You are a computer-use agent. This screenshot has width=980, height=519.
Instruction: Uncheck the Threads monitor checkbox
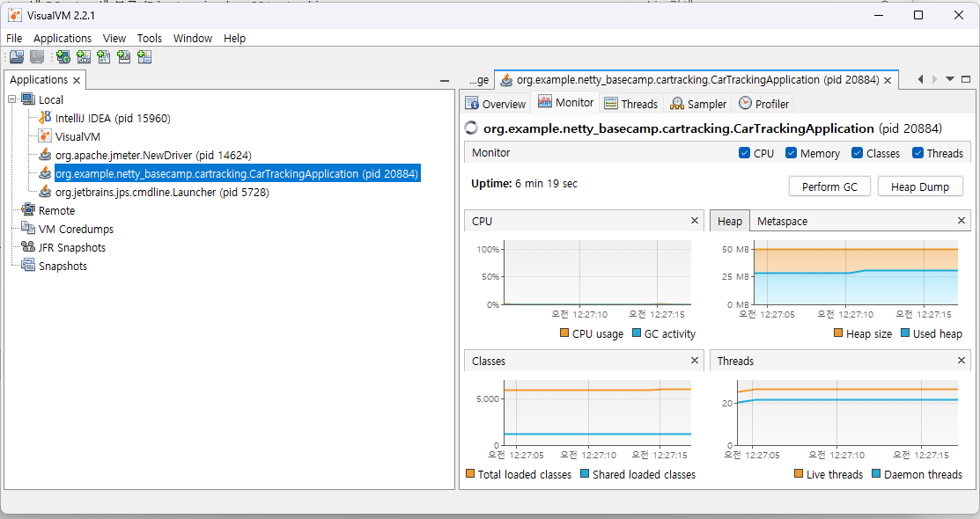[918, 153]
